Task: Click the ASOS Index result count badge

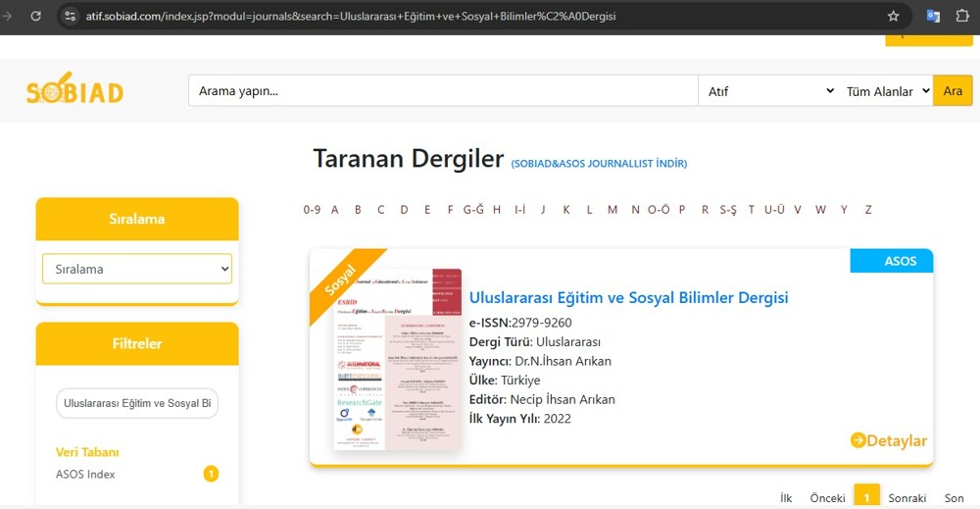Action: click(x=211, y=475)
